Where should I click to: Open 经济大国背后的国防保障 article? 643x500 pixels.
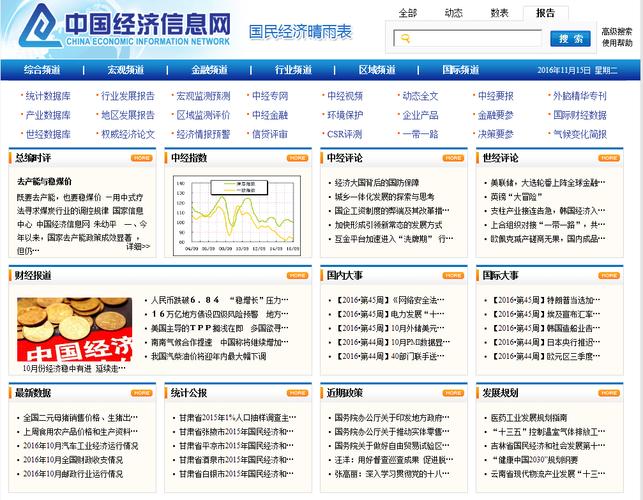pos(377,183)
